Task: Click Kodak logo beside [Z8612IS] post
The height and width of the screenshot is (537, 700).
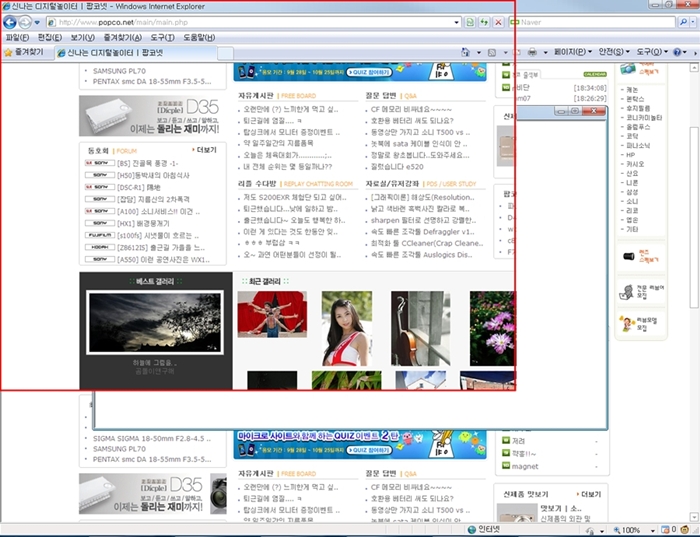Action: click(x=100, y=247)
